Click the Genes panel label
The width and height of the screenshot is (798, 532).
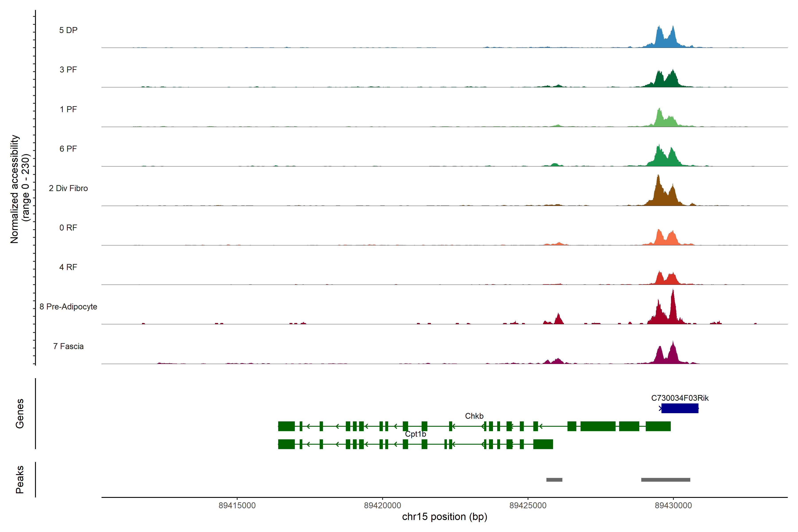click(20, 414)
